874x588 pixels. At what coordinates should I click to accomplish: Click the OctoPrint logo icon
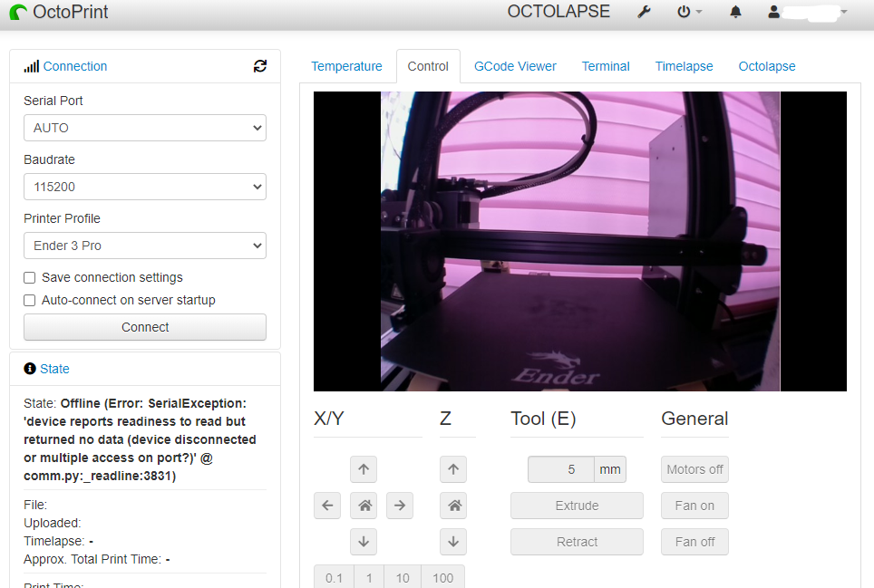18,12
